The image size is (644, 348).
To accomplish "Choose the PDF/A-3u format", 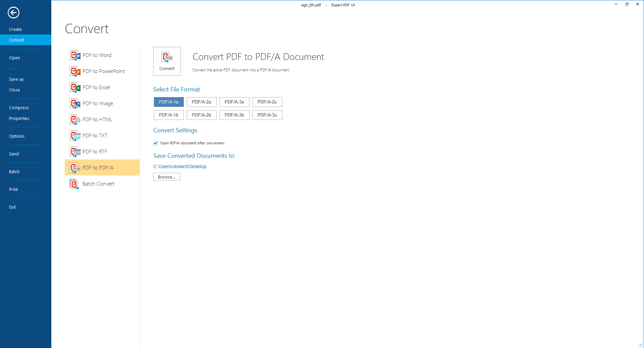I will pos(267,115).
